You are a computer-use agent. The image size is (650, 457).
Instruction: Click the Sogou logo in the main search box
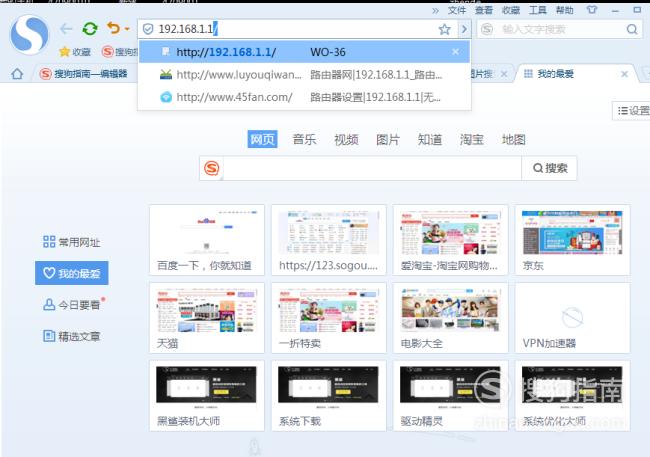click(x=212, y=168)
